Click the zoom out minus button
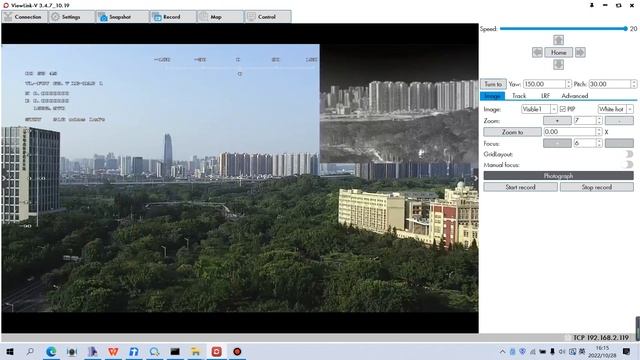 [619, 120]
